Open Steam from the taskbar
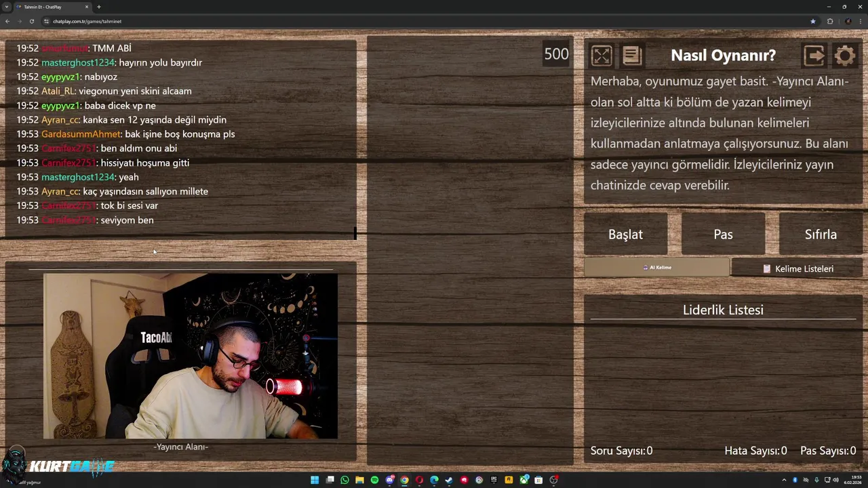The width and height of the screenshot is (868, 488). [x=449, y=480]
